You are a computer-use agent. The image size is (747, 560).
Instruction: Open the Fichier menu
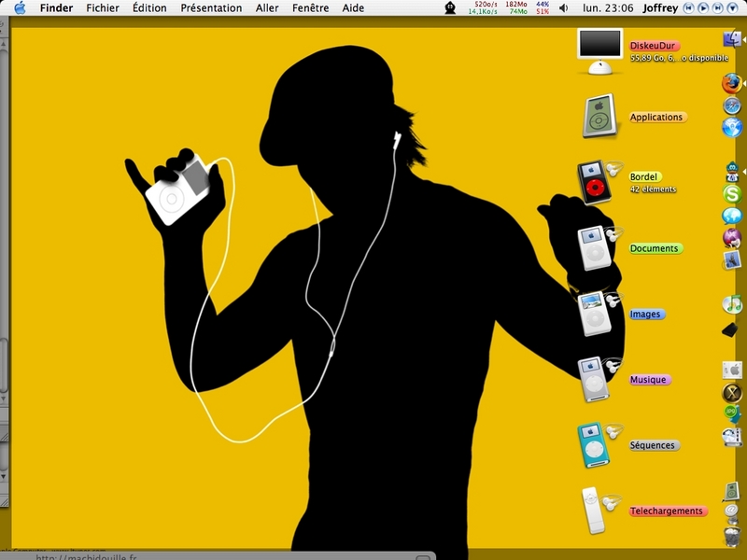103,8
